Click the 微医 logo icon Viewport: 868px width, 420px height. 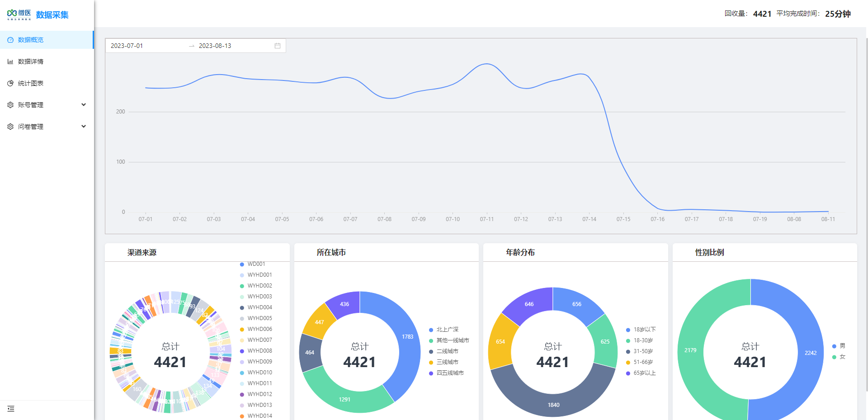coord(19,14)
